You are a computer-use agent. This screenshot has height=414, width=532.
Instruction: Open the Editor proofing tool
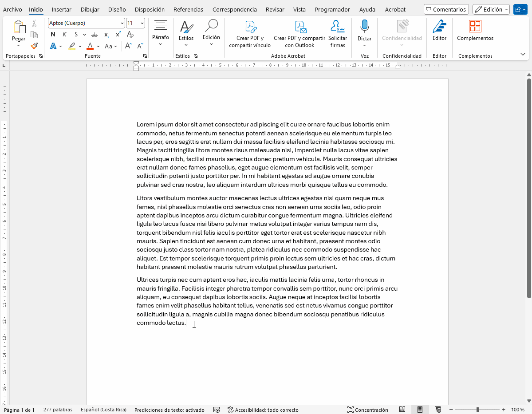(439, 30)
